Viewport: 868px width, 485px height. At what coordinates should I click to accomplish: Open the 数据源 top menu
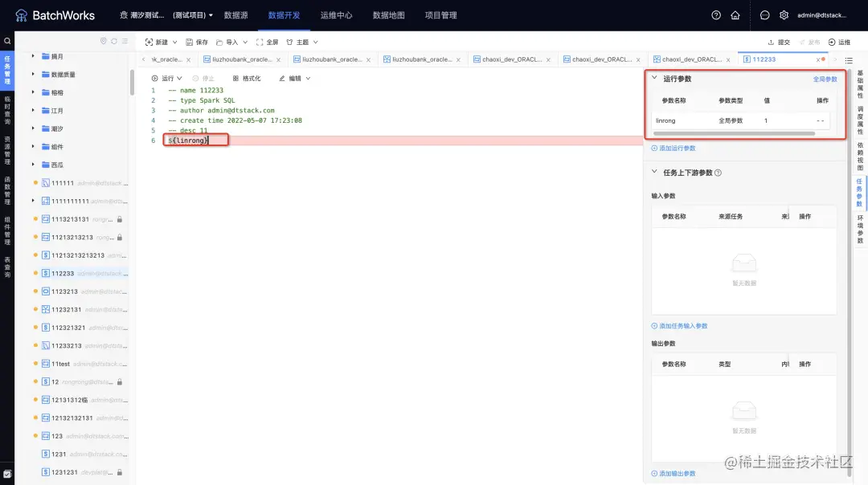coord(235,15)
